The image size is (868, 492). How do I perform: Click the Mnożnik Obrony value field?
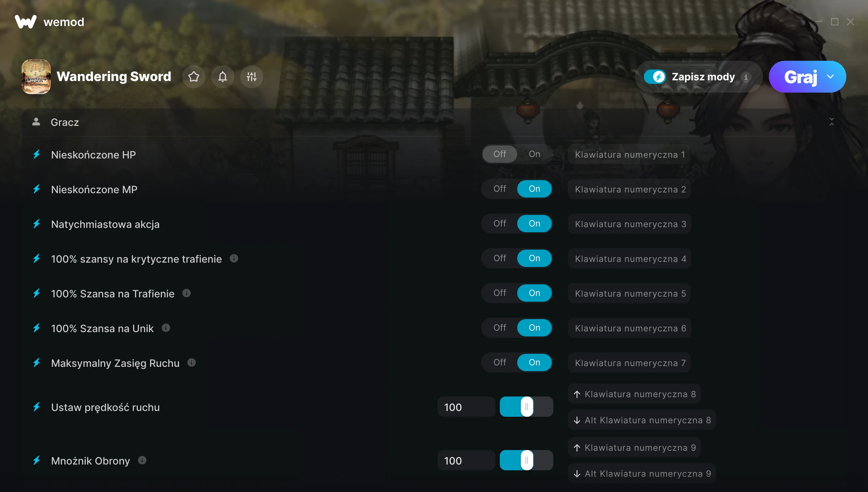coord(467,460)
